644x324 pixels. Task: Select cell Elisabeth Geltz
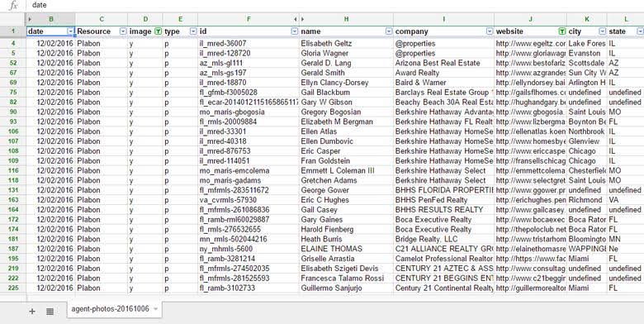click(x=346, y=43)
